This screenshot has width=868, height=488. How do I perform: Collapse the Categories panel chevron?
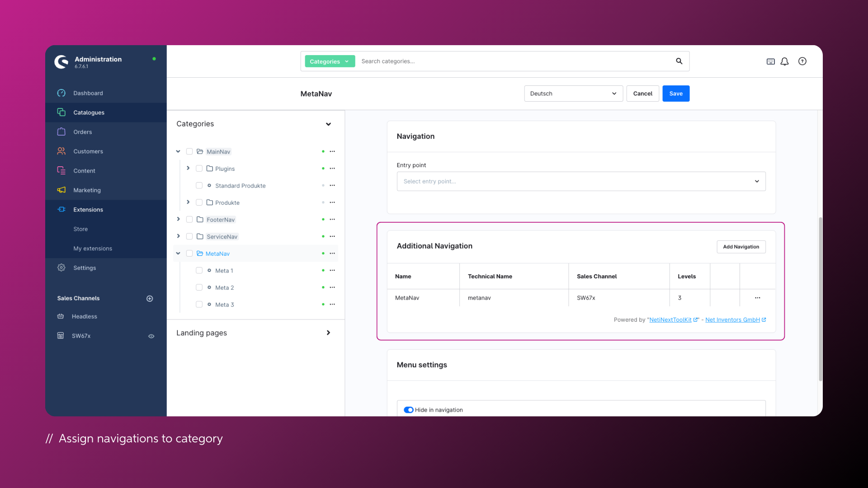pos(328,124)
